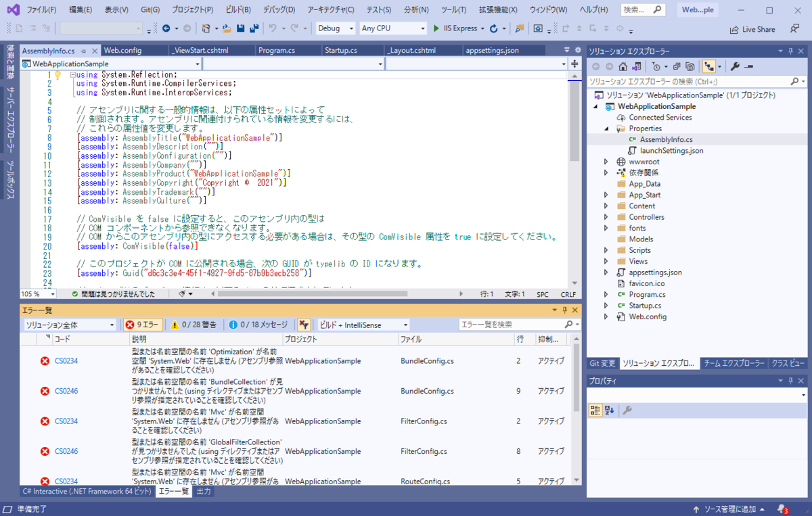This screenshot has width=812, height=516.
Task: Toggle the clear filter funnel icon in error list
Action: coord(304,325)
